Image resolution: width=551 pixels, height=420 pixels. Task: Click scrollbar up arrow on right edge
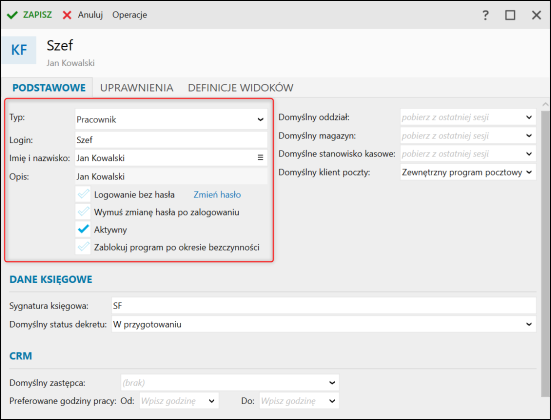[x=545, y=104]
